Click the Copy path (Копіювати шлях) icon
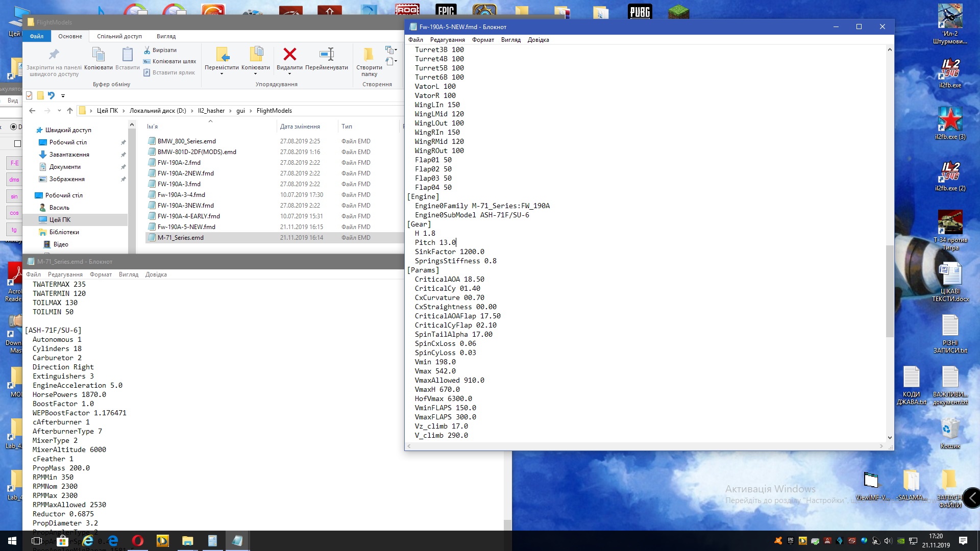Screen dimensions: 980x551 point(147,61)
